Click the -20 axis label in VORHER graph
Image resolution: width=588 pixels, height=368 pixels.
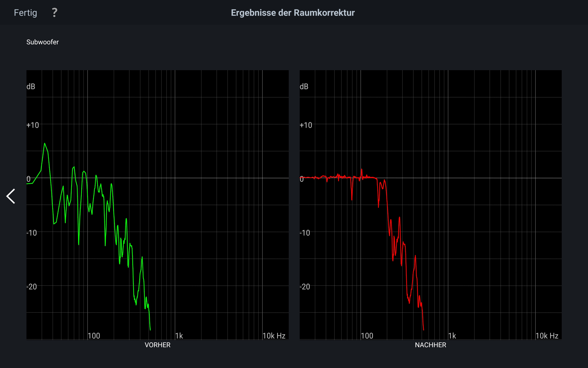32,287
